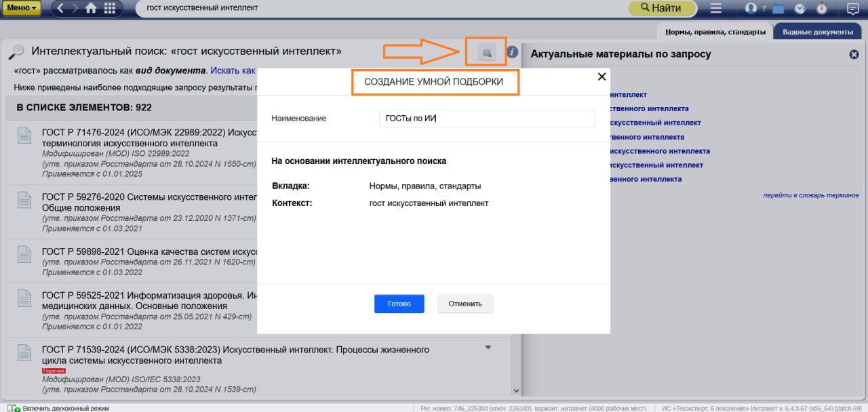Click document icon of ГОСТ Р 59525-2021
Screen dimensions: 868x412
pyautogui.click(x=24, y=297)
